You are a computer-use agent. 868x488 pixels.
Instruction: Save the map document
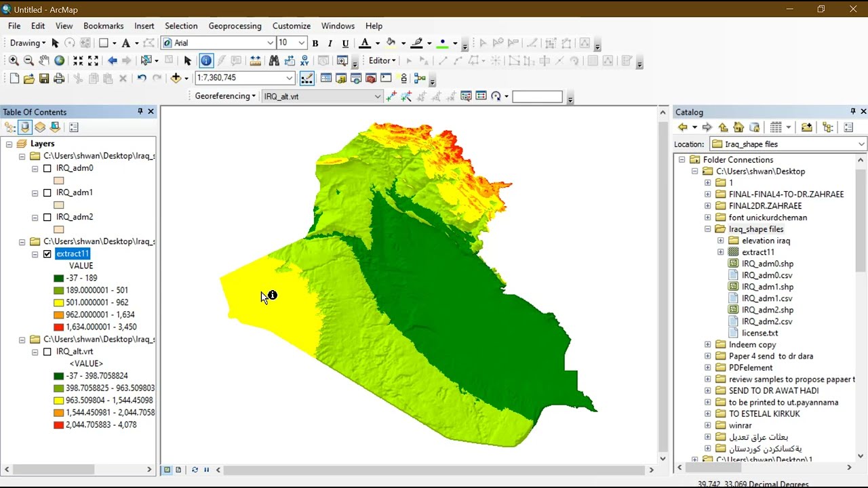point(44,78)
